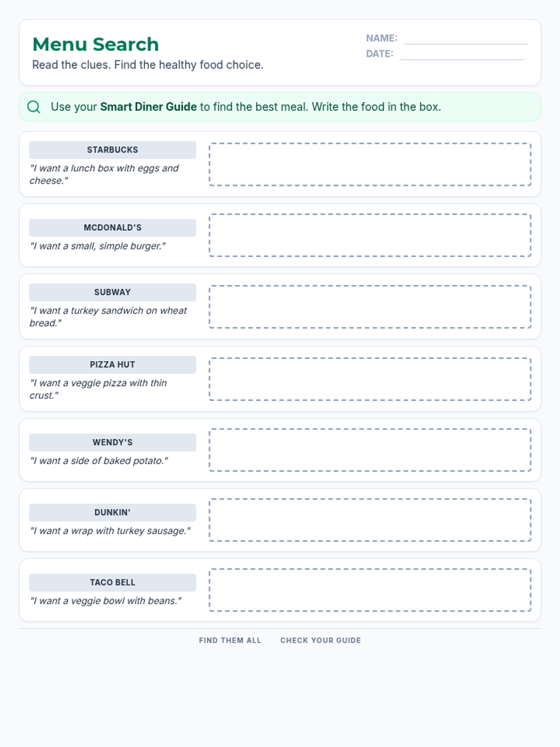Screen dimensions: 560x747
Task: Select the Taco Bell answer box
Action: (x=370, y=590)
